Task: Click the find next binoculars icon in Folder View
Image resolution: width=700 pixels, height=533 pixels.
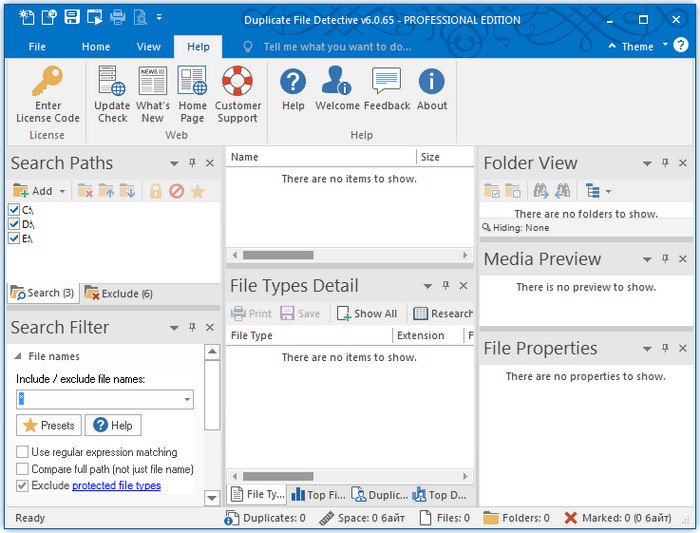Action: click(562, 191)
